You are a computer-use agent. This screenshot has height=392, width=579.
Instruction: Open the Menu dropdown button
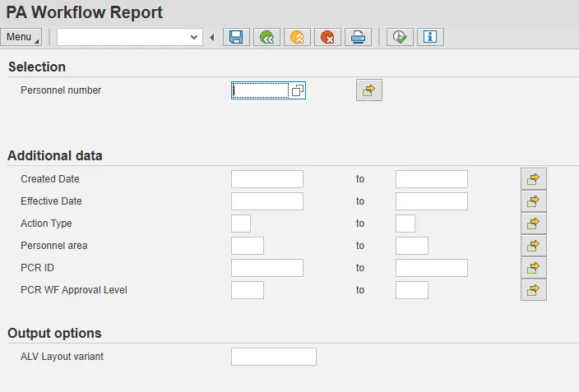[21, 37]
